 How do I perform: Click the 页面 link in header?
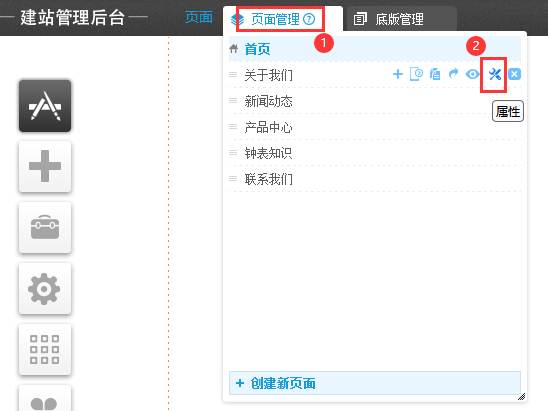pos(199,17)
